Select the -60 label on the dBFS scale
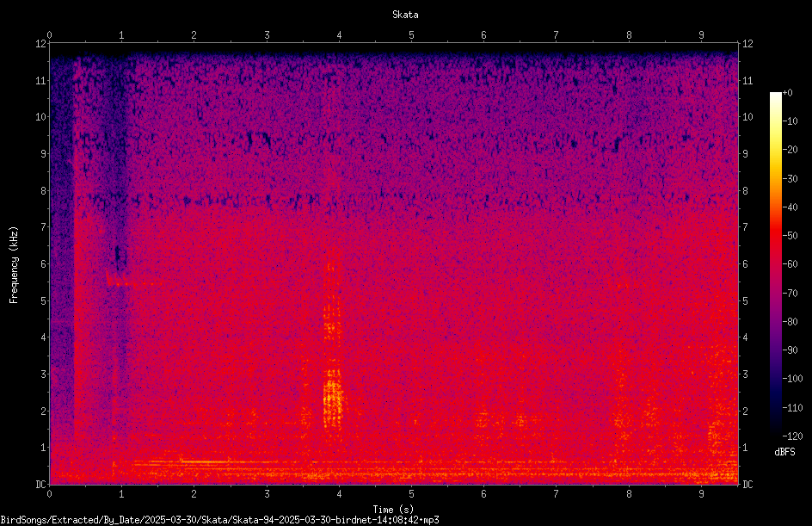Viewport: 812px width, 526px height. click(790, 264)
